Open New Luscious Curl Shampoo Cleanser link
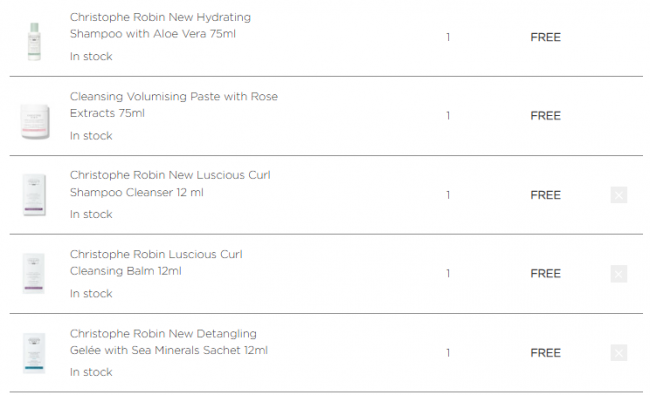This screenshot has width=650, height=395. (x=170, y=184)
